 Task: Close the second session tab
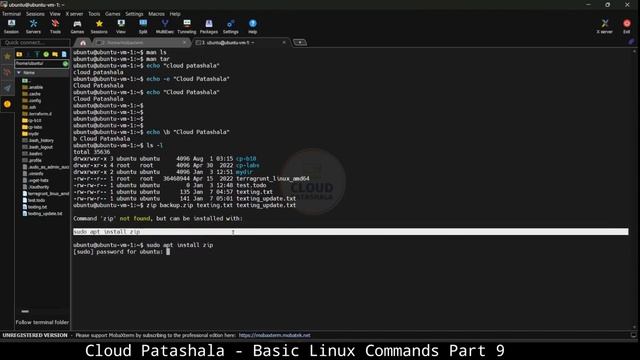pyautogui.click(x=184, y=42)
